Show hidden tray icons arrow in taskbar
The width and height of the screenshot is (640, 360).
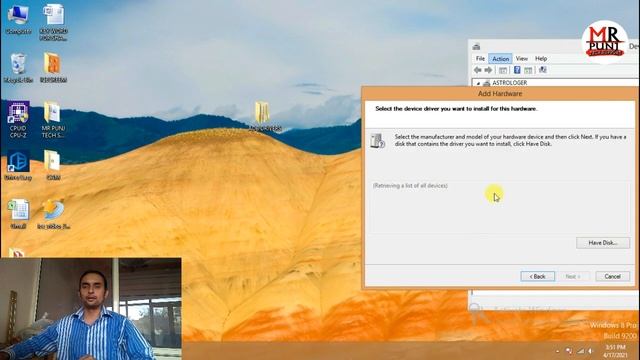(x=558, y=351)
